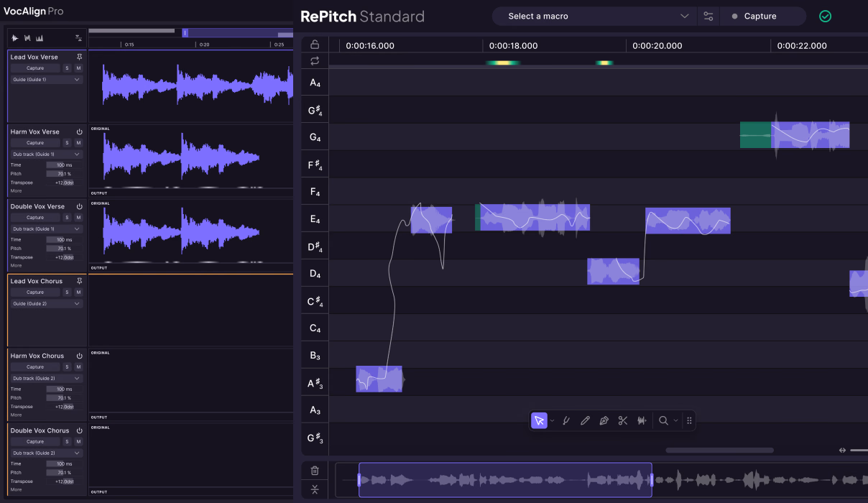Screen dimensions: 868x503
Task: Toggle the loop icon beside the timeline
Action: (315, 61)
